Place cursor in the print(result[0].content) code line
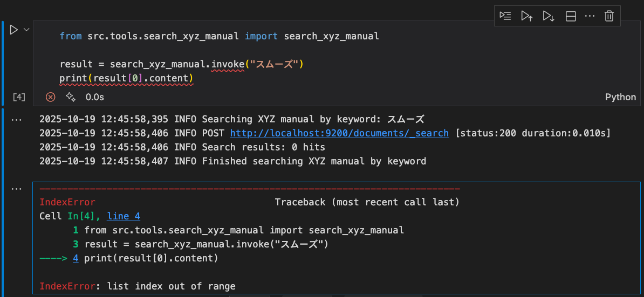Viewport: 644px width, 297px height. click(x=126, y=78)
